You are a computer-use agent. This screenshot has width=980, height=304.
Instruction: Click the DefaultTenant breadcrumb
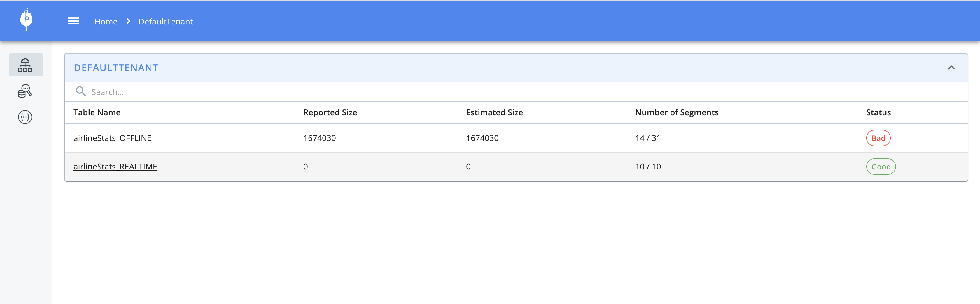[165, 22]
